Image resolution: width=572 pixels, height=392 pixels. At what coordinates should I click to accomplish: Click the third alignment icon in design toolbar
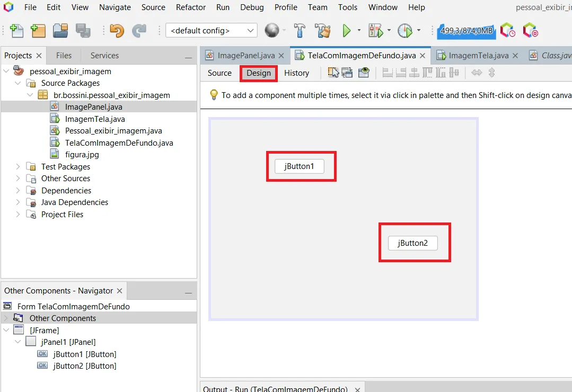414,73
